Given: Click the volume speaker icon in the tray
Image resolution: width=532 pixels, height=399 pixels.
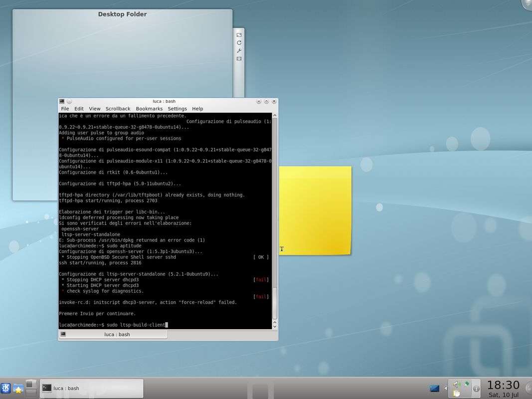Looking at the screenshot, I should [456, 384].
